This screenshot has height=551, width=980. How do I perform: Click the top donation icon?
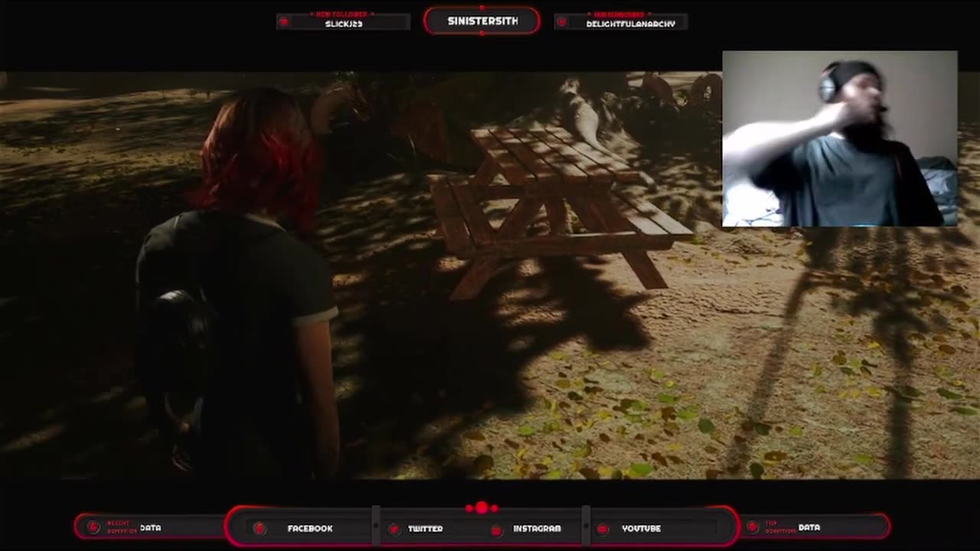pos(752,527)
